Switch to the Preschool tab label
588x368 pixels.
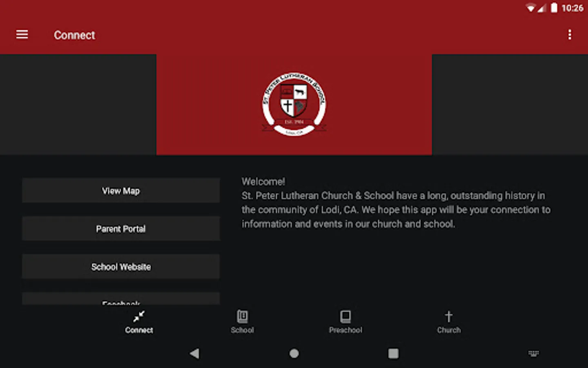(345, 330)
